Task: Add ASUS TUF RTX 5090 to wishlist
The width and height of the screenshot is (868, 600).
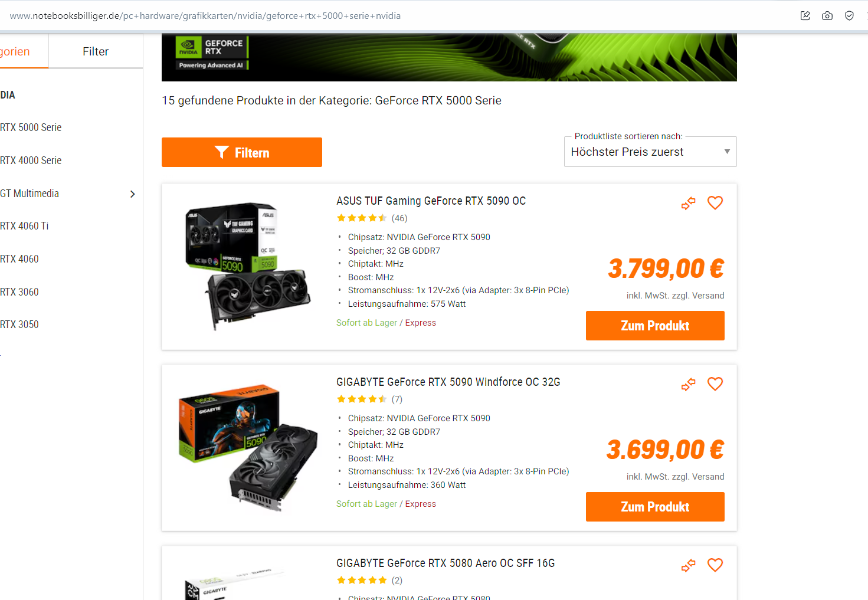Action: pyautogui.click(x=715, y=203)
